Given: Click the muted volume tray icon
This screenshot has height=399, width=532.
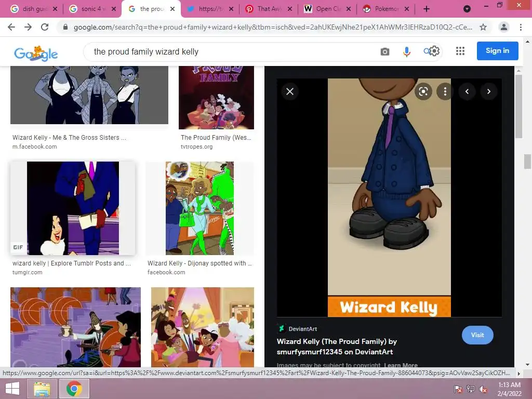Looking at the screenshot, I should (x=483, y=389).
